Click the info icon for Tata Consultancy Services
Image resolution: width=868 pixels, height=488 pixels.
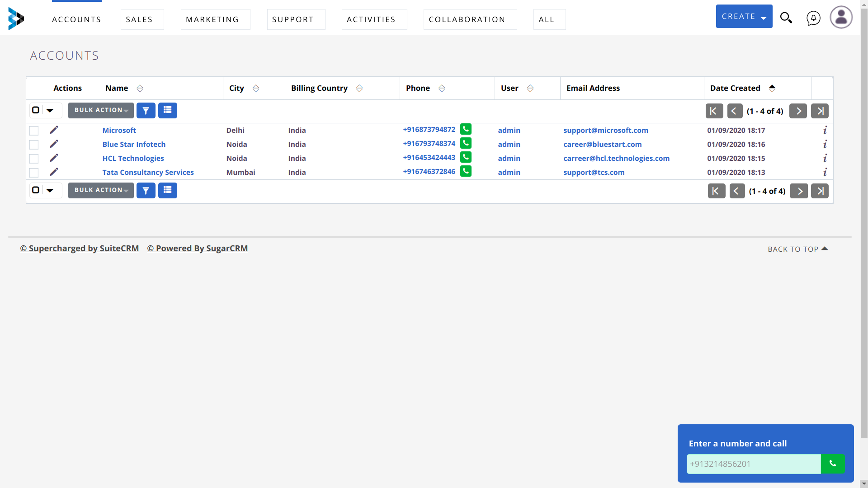coord(825,172)
